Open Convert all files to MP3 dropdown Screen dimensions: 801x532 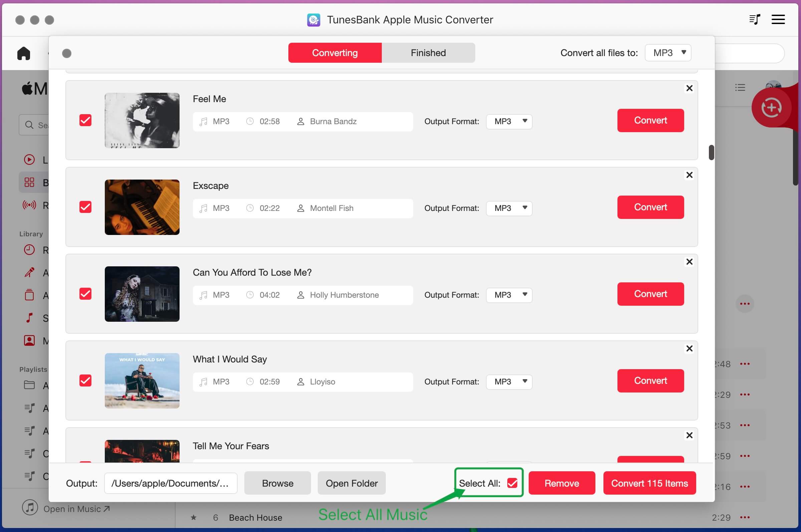[x=668, y=53]
